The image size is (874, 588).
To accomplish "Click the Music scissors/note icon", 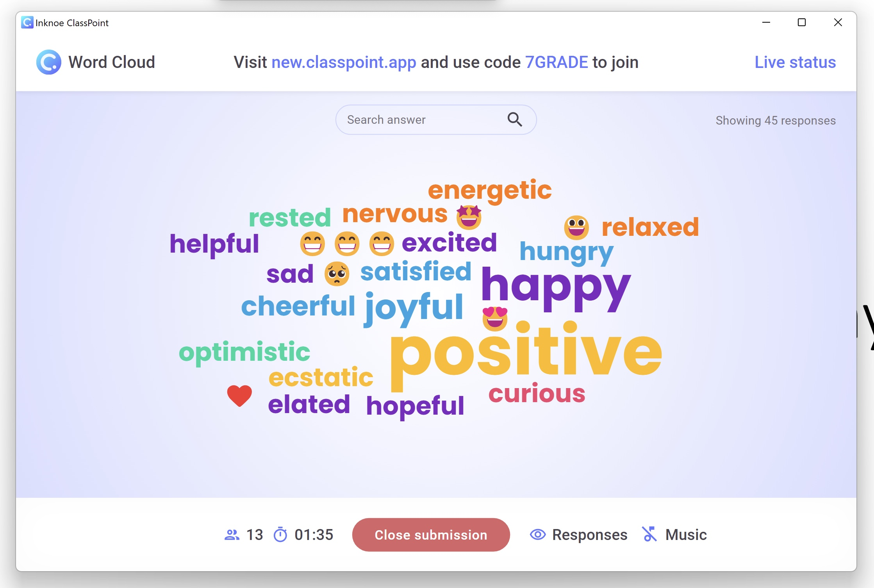I will coord(649,535).
